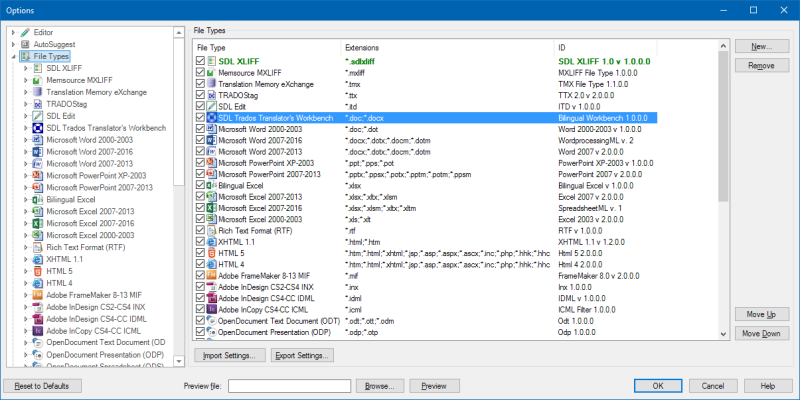Click inside the Preview file input field

point(289,386)
